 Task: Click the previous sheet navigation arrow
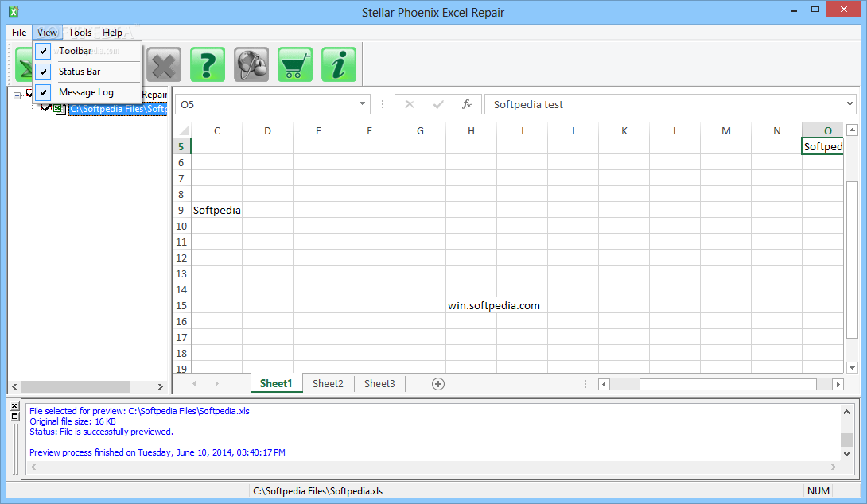tap(194, 383)
